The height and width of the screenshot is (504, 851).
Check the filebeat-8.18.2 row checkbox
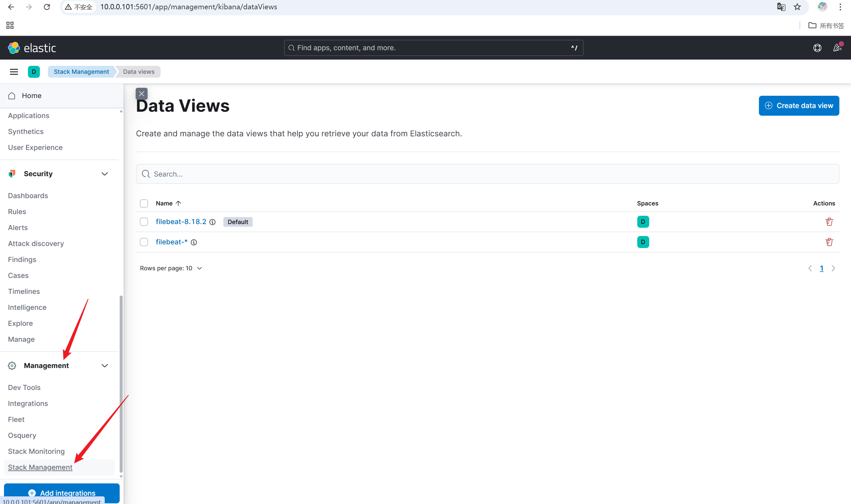click(144, 222)
